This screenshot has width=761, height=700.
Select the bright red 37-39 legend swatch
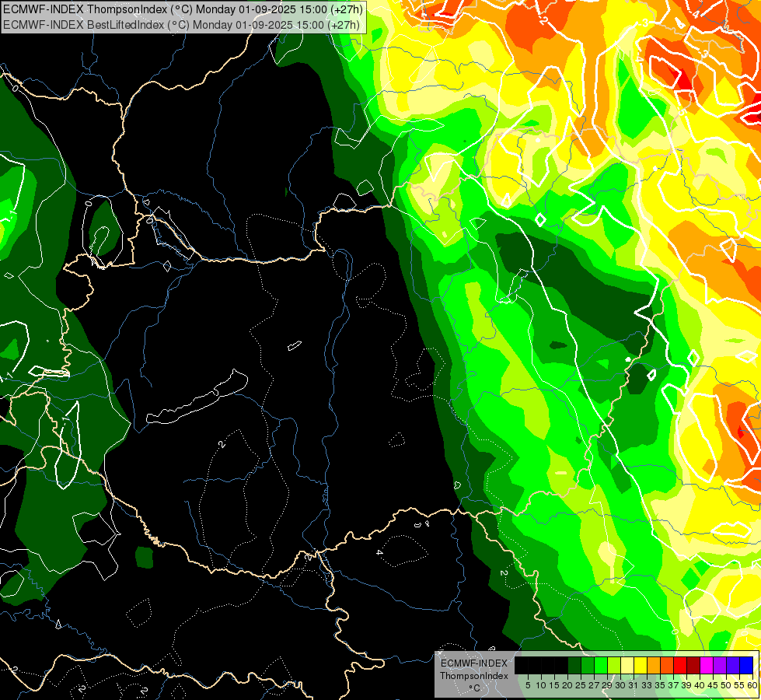(680, 665)
